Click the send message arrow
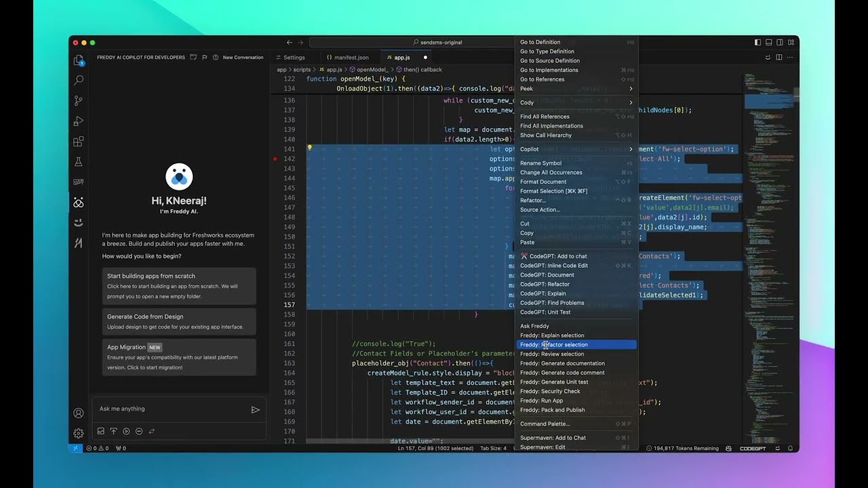The width and height of the screenshot is (868, 488). point(255,409)
